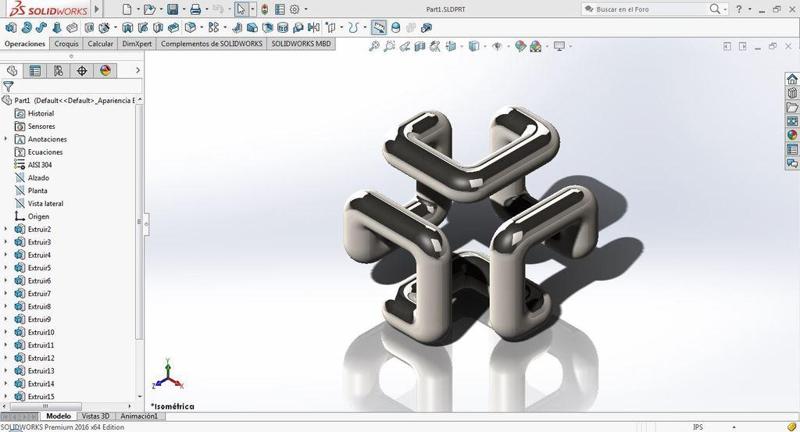The width and height of the screenshot is (800, 432).
Task: Expand the Anotaciones tree node
Action: point(6,139)
